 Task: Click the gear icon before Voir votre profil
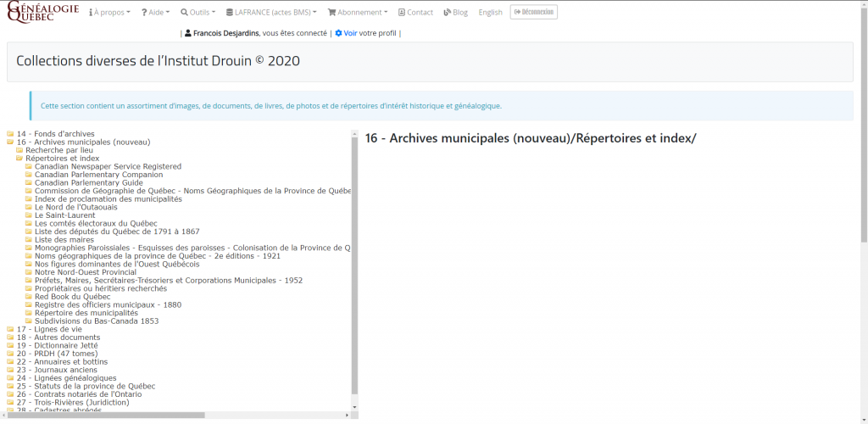(x=338, y=33)
